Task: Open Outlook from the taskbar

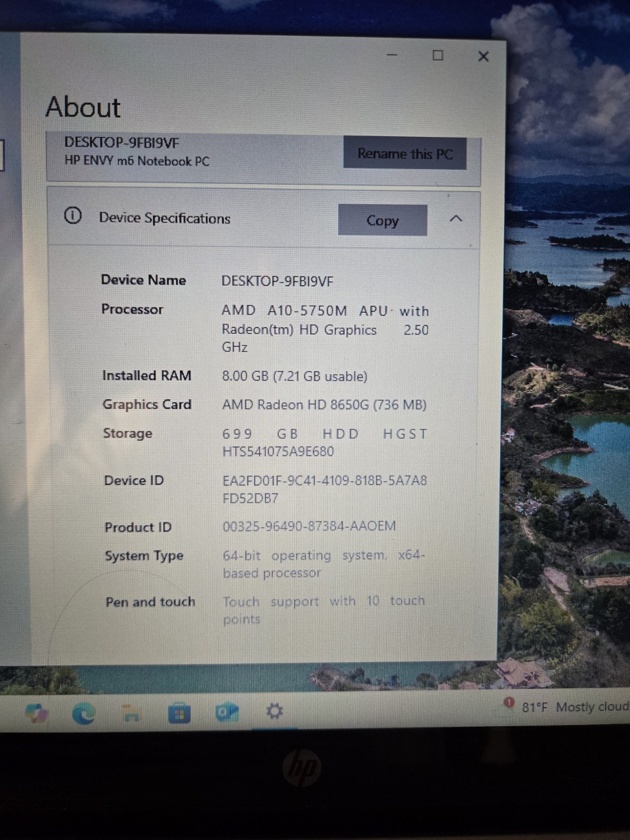Action: pyautogui.click(x=227, y=712)
